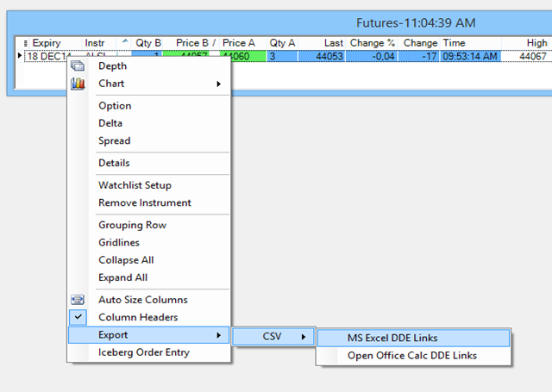Click the Depth icon in context menu
The height and width of the screenshot is (392, 552).
click(78, 66)
